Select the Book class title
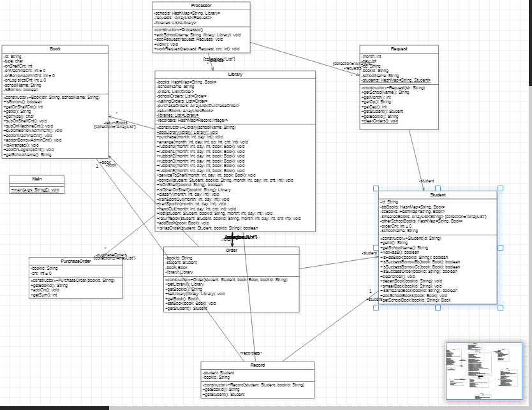The height and width of the screenshot is (410, 532). click(54, 49)
